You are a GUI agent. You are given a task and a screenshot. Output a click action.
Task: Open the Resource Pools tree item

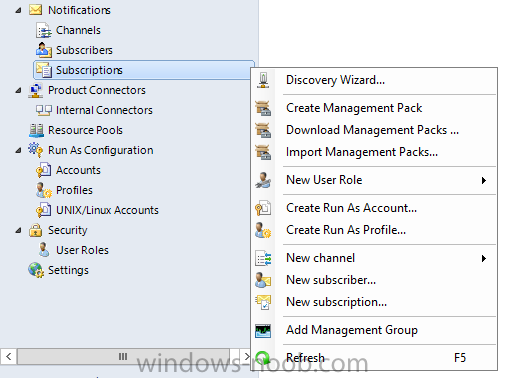tap(85, 130)
